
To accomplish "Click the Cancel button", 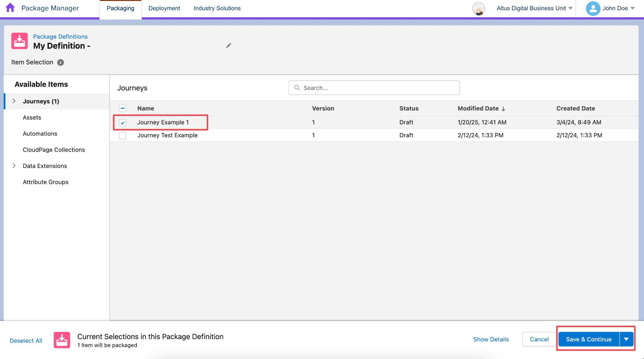I will pyautogui.click(x=539, y=339).
